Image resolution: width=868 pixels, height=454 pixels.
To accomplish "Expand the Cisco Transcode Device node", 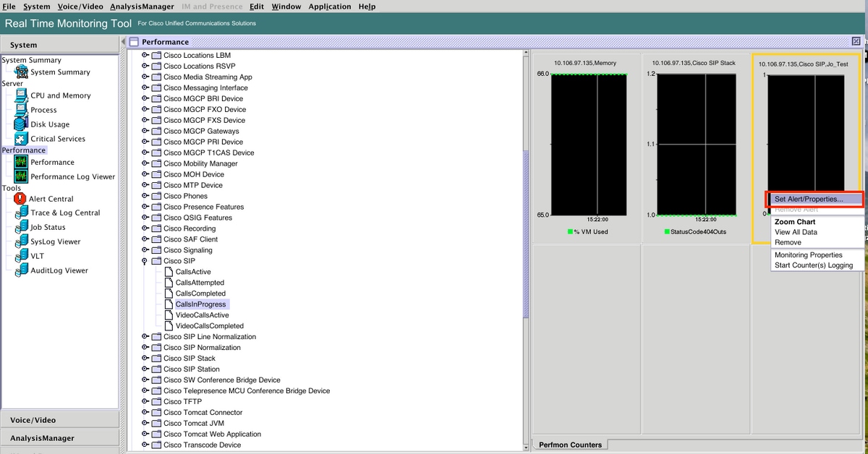I will click(x=145, y=445).
